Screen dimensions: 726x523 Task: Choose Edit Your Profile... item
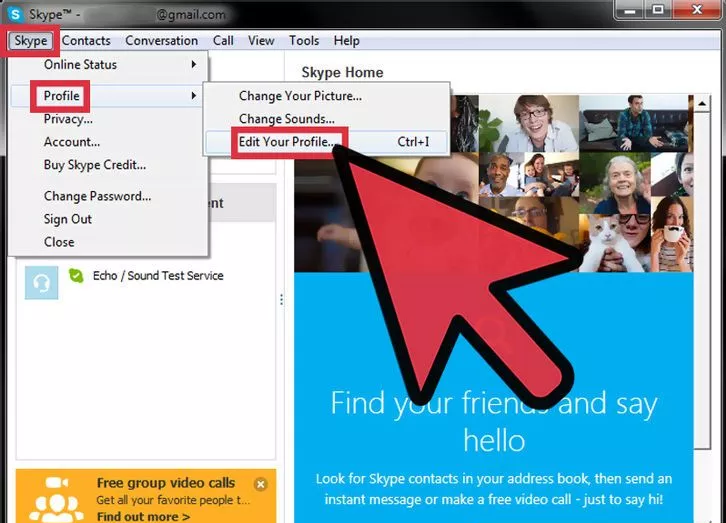(x=326, y=142)
